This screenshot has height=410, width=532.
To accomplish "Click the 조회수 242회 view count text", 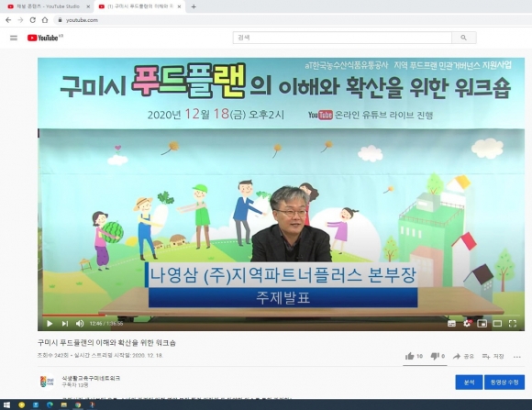I will [52, 355].
